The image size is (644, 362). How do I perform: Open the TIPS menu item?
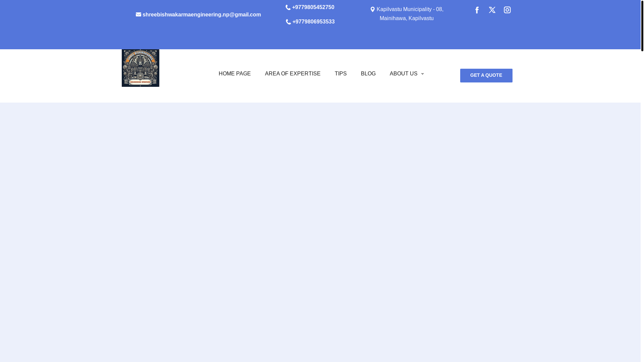(340, 74)
